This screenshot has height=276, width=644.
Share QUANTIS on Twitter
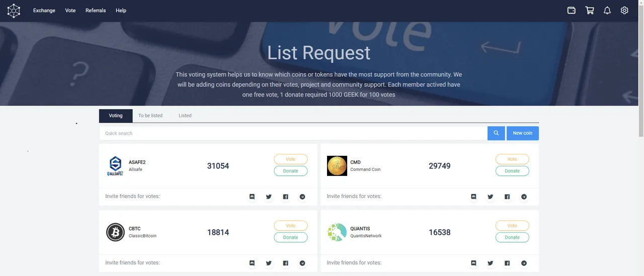[x=490, y=263]
